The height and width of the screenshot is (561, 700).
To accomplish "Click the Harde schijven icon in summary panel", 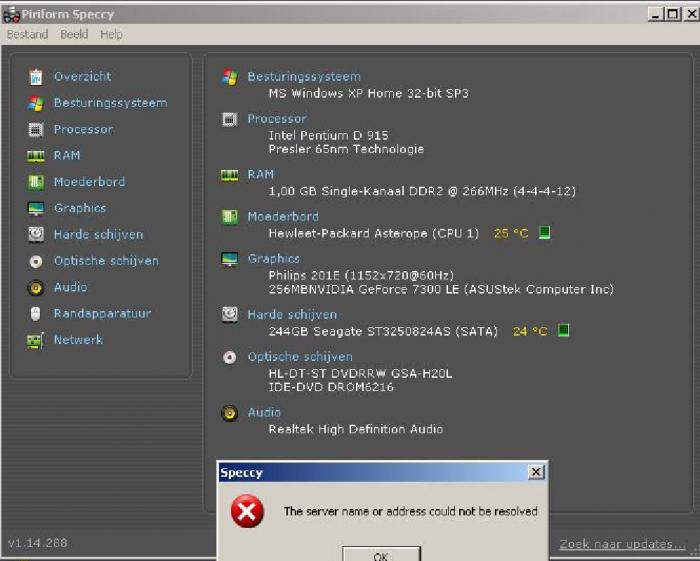I will [229, 315].
